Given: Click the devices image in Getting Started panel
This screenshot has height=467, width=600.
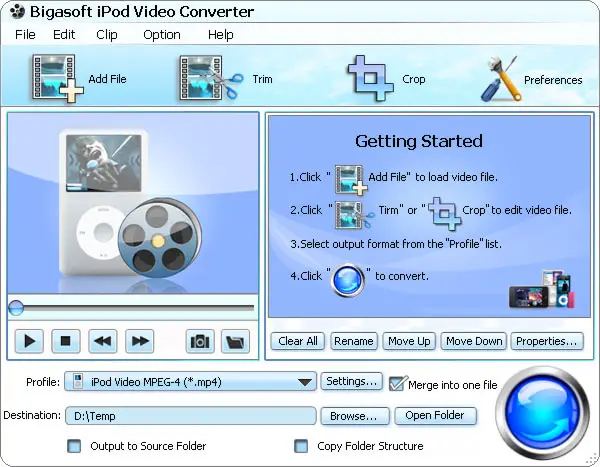Looking at the screenshot, I should click(x=541, y=290).
